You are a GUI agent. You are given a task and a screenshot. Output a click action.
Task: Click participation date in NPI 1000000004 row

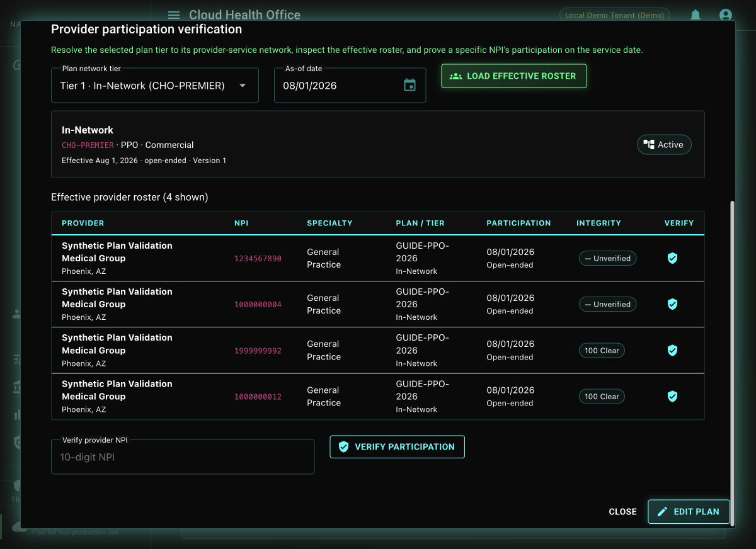[510, 298]
